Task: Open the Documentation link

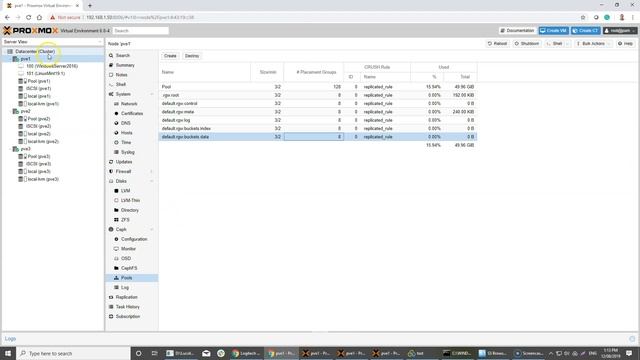Action: (x=518, y=31)
